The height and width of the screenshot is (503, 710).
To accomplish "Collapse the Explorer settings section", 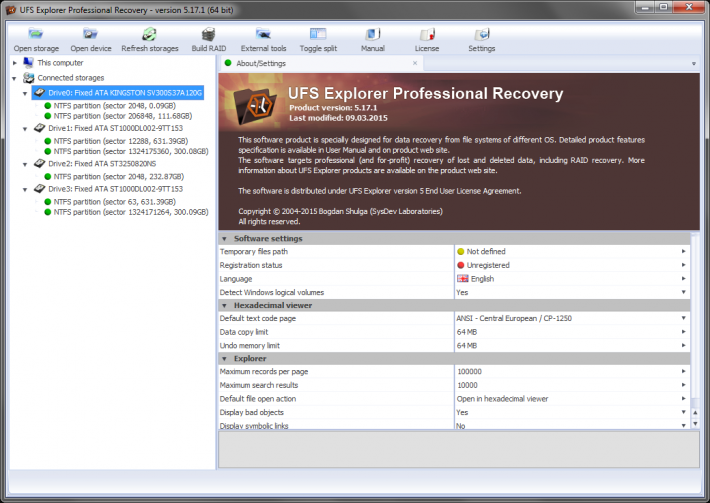I will click(x=224, y=359).
